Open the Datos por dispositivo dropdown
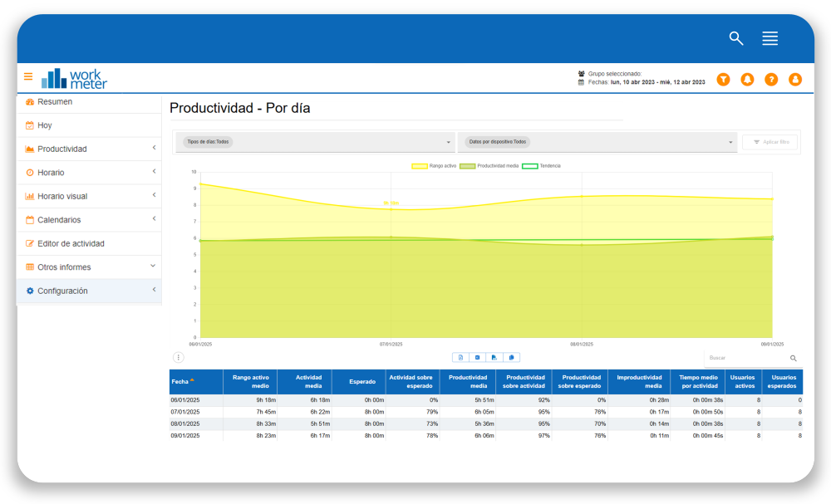 [x=597, y=142]
